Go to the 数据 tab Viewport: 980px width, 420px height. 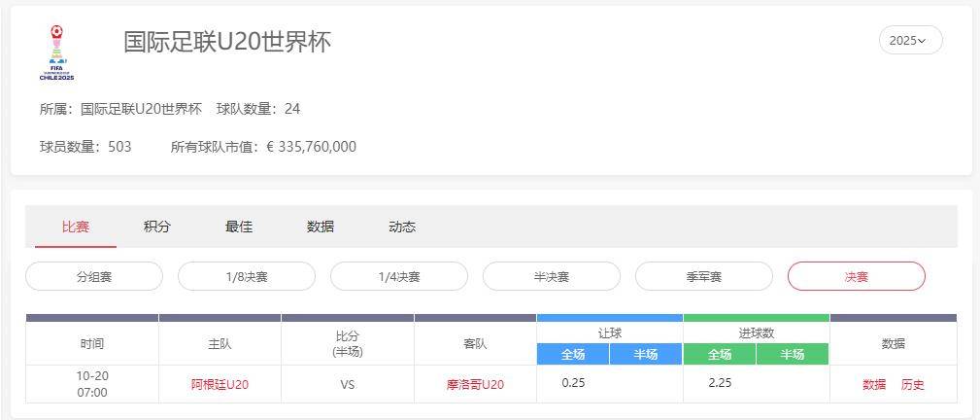click(x=321, y=227)
